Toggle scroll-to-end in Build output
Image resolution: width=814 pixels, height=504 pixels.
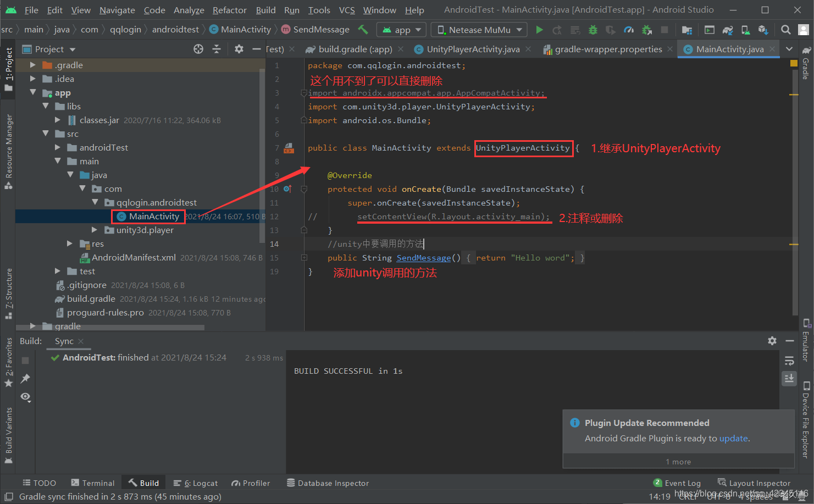[x=789, y=378]
